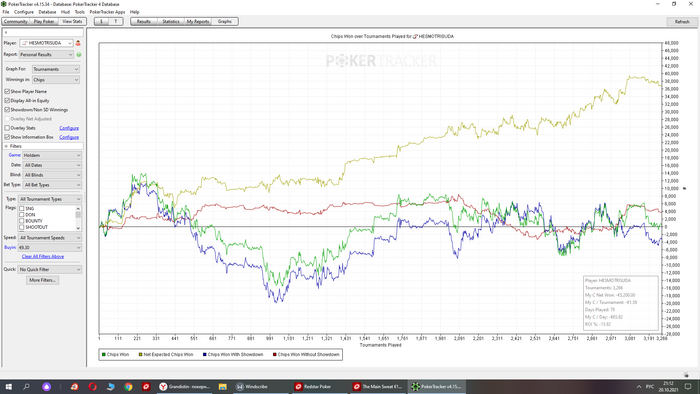
Task: Open the notifications center icon
Action: click(688, 386)
